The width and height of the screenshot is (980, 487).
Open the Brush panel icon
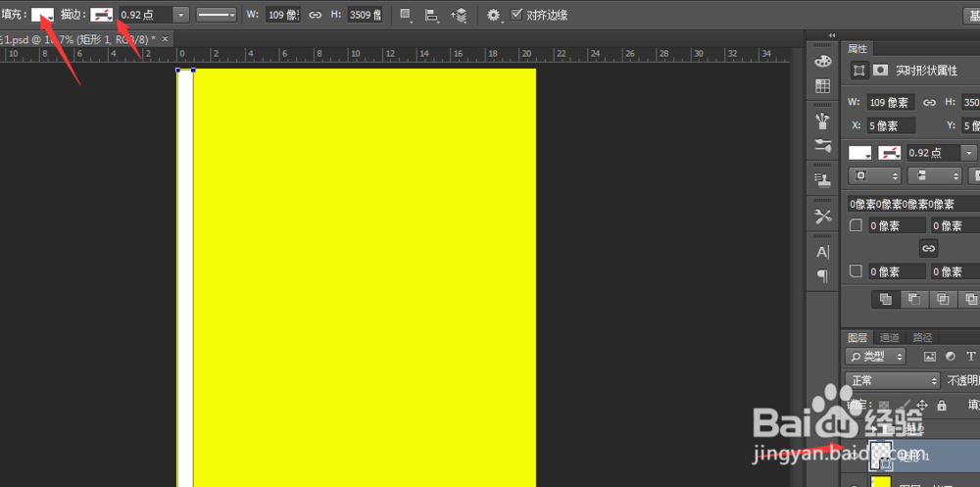click(823, 121)
